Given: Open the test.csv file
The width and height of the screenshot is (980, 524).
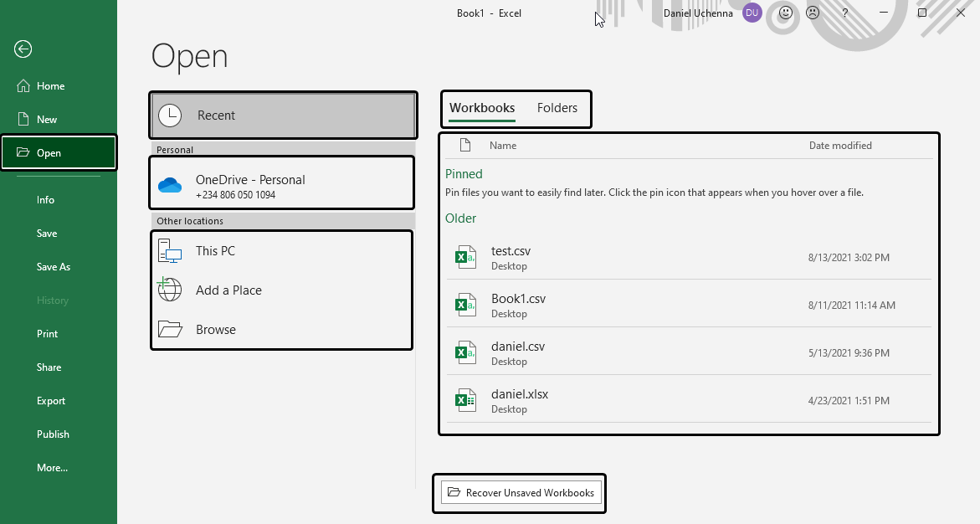Looking at the screenshot, I should (511, 251).
